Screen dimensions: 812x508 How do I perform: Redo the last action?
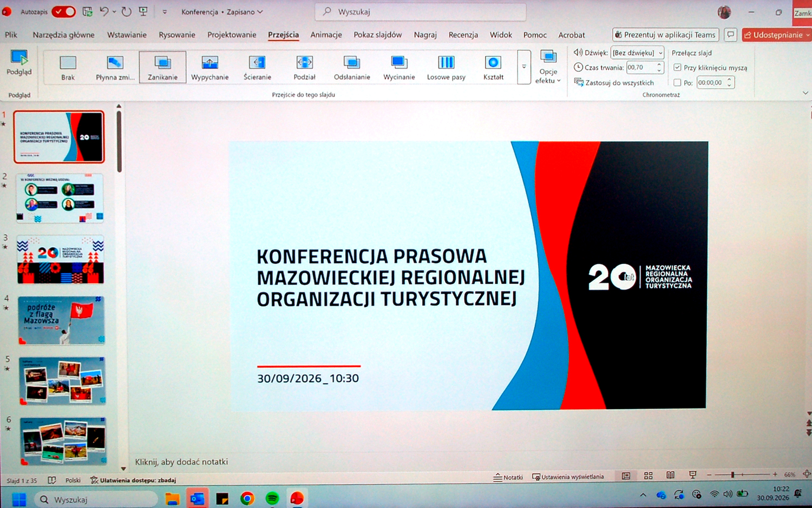click(126, 11)
